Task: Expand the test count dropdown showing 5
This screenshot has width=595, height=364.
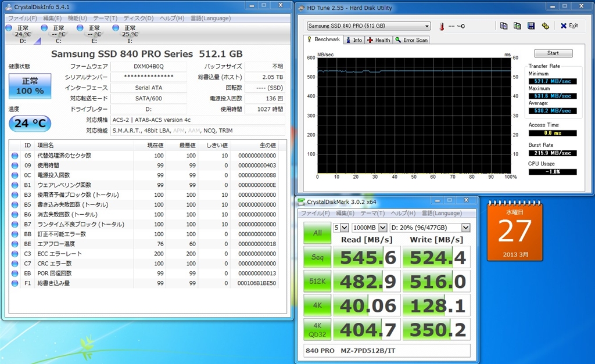Action: point(343,228)
